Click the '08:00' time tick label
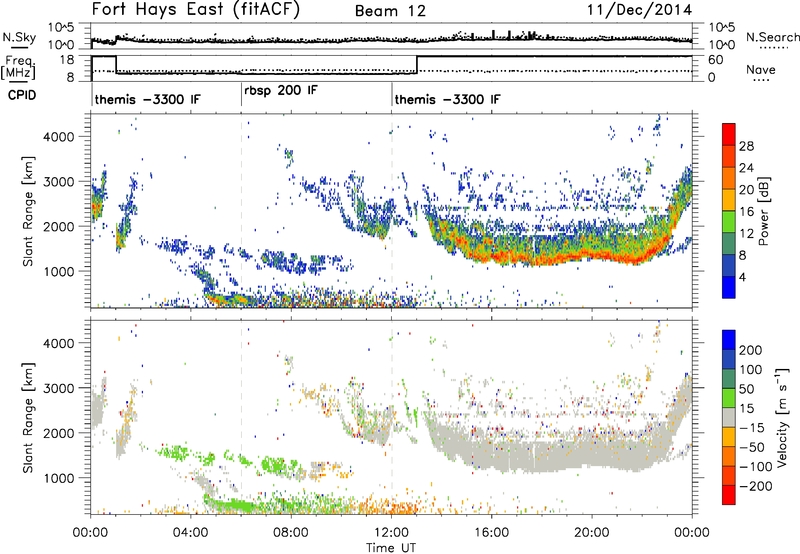Screen dimensions: 800x554 tap(291, 533)
